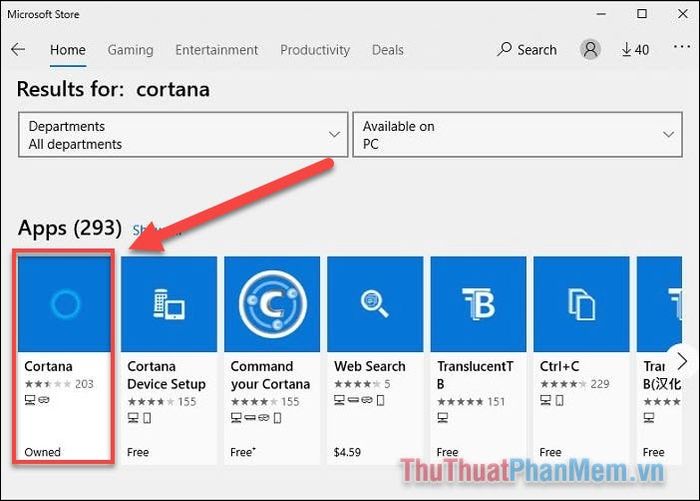Open the Cortana Device Setup tile icon
The image size is (700, 501).
coord(169,304)
